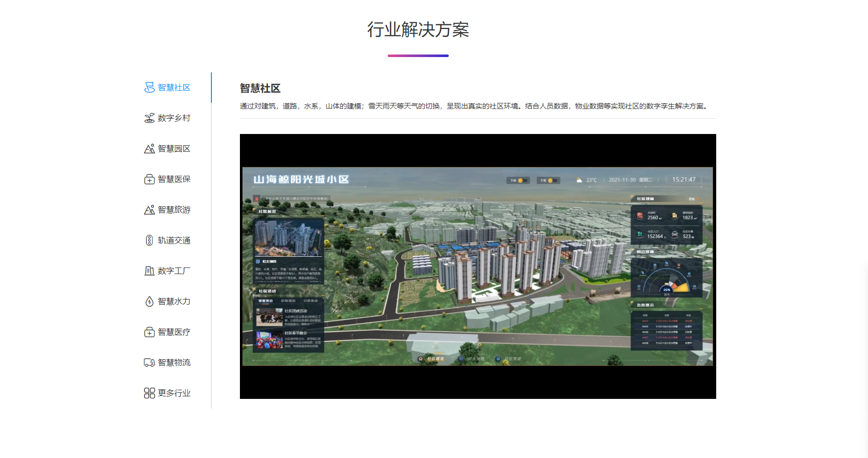This screenshot has width=868, height=458.
Task: Click the 智慧医疗 first aid icon
Action: pos(149,332)
